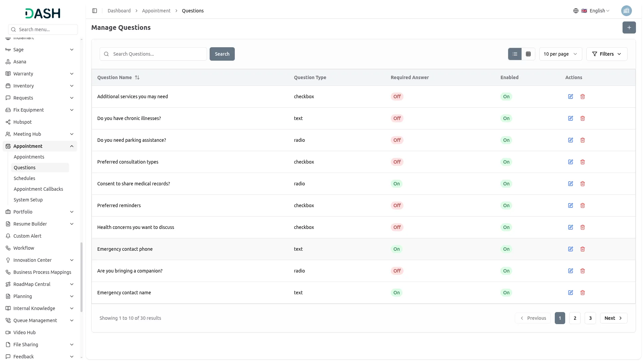644x362 pixels.
Task: Click Enabled status badge for 'Additional services you may need'
Action: 506,97
